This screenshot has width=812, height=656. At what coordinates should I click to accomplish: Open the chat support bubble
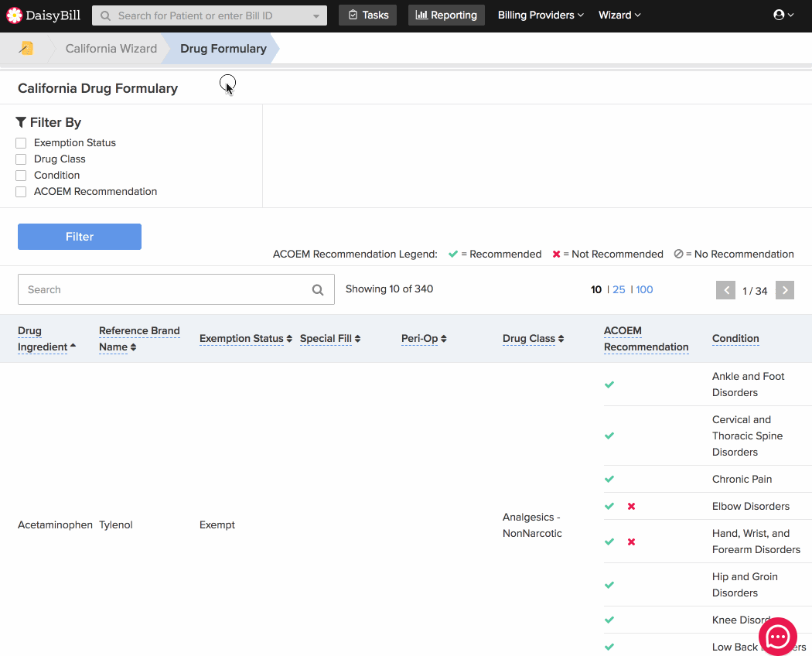tap(777, 637)
